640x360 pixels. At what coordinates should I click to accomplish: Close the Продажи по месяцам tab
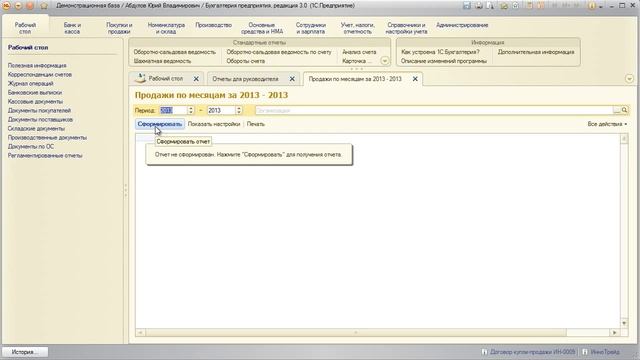click(415, 79)
